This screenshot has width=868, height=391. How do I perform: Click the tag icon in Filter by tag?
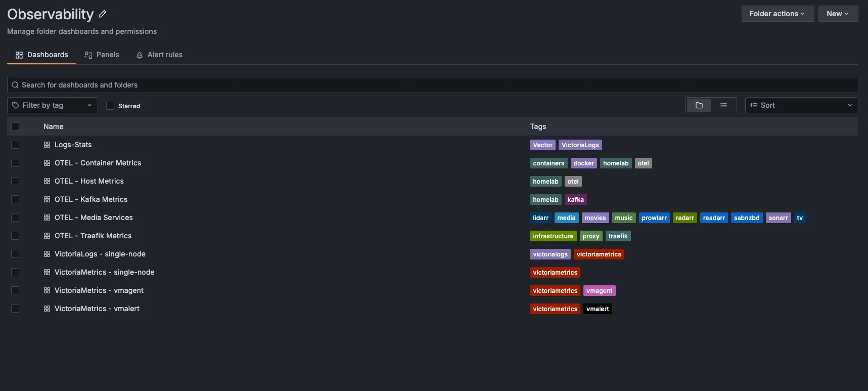click(16, 105)
